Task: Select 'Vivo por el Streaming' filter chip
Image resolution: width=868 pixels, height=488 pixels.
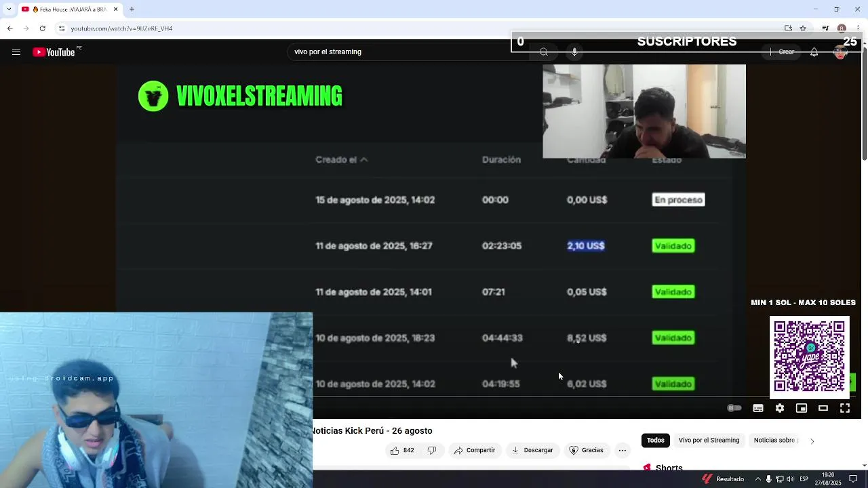Action: point(709,441)
